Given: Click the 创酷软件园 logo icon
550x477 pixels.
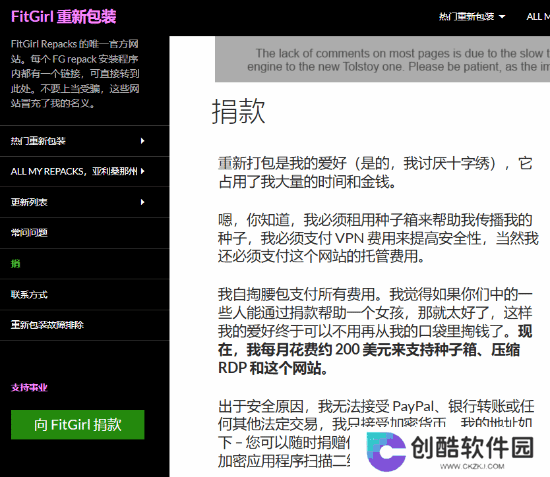Looking at the screenshot, I should click(x=386, y=451).
